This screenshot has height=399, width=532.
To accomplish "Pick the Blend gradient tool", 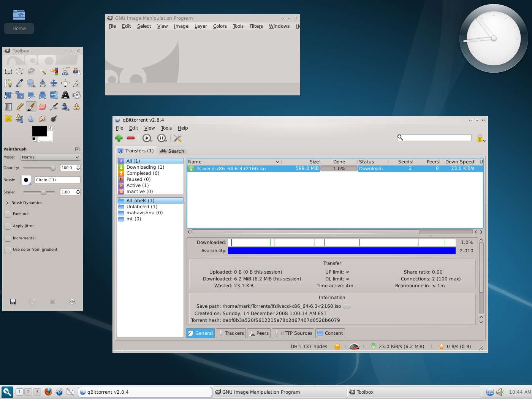I will pos(8,107).
